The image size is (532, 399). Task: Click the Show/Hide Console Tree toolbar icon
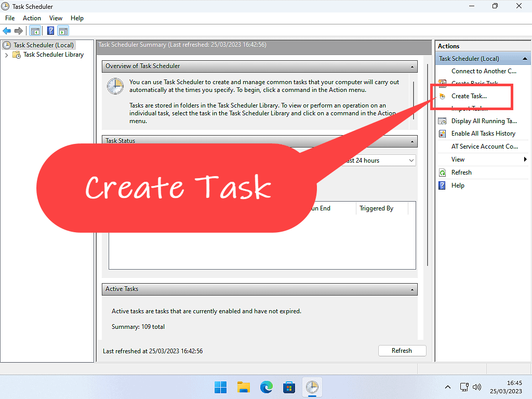35,31
